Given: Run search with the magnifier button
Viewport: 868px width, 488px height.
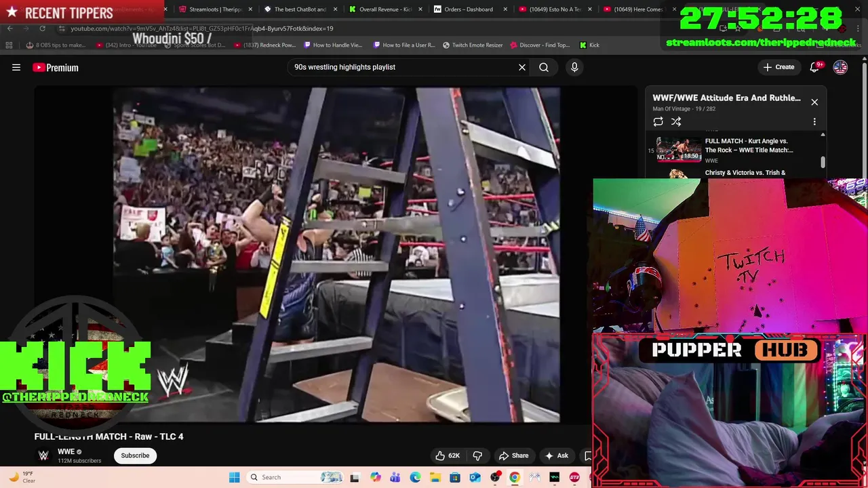Looking at the screenshot, I should click(x=544, y=67).
